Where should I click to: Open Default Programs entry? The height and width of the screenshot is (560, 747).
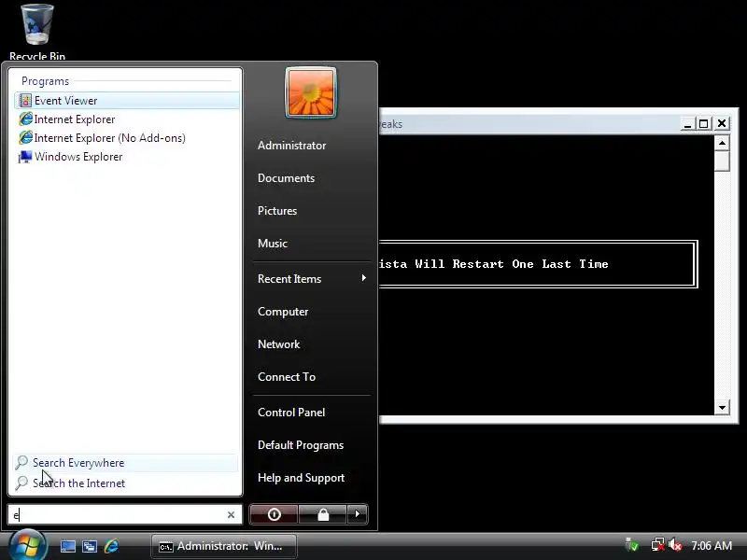coord(300,445)
